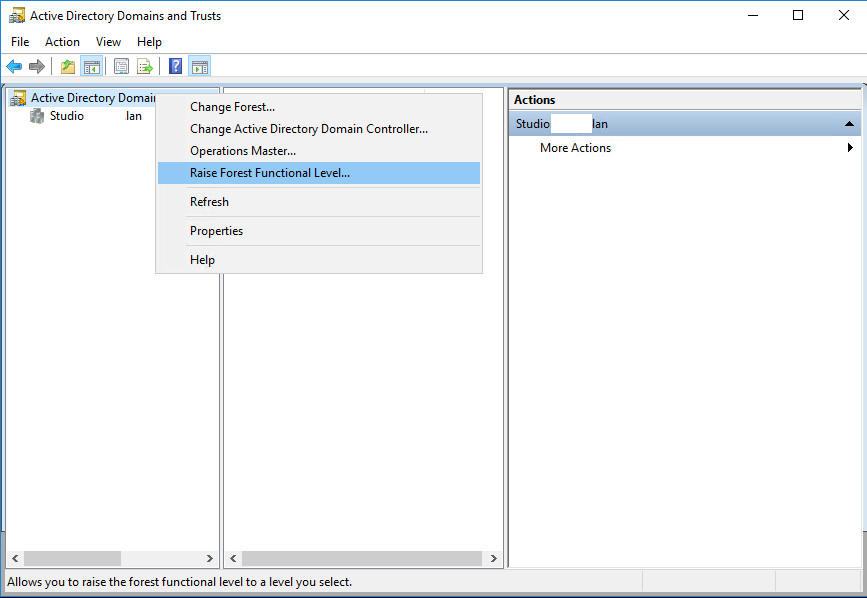The width and height of the screenshot is (867, 598).
Task: Collapse the Studio section in Actions pane
Action: 849,124
